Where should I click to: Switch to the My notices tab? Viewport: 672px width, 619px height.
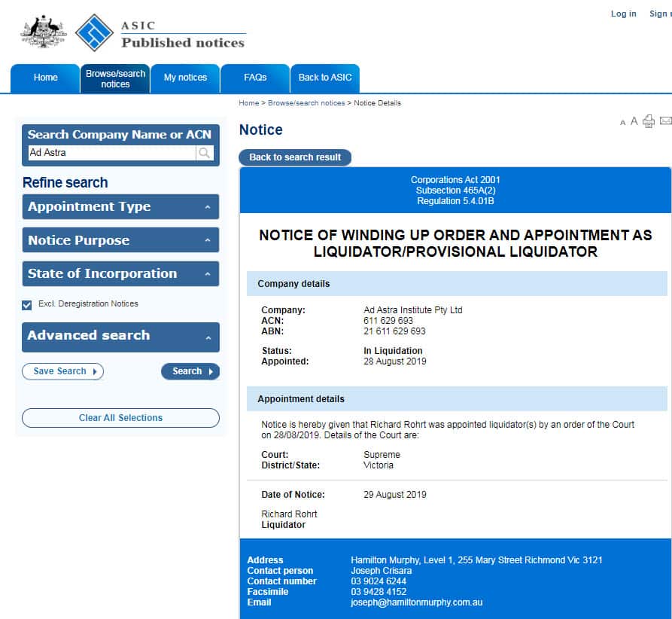pos(185,78)
